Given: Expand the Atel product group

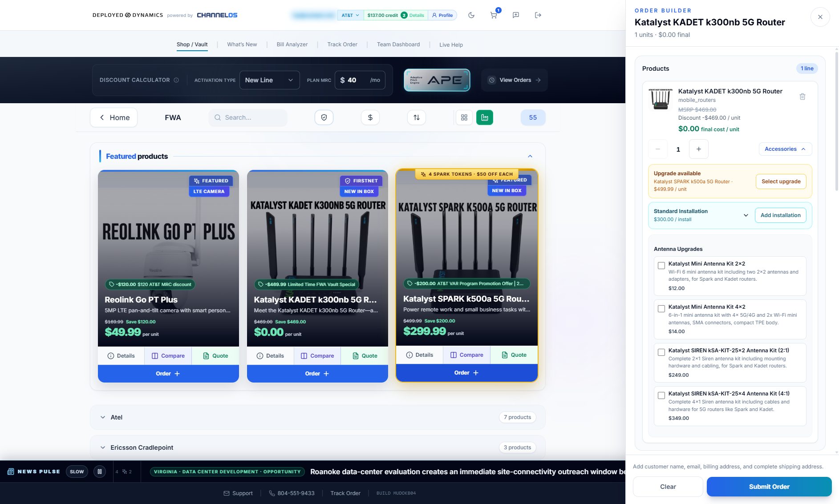Looking at the screenshot, I should 317,417.
